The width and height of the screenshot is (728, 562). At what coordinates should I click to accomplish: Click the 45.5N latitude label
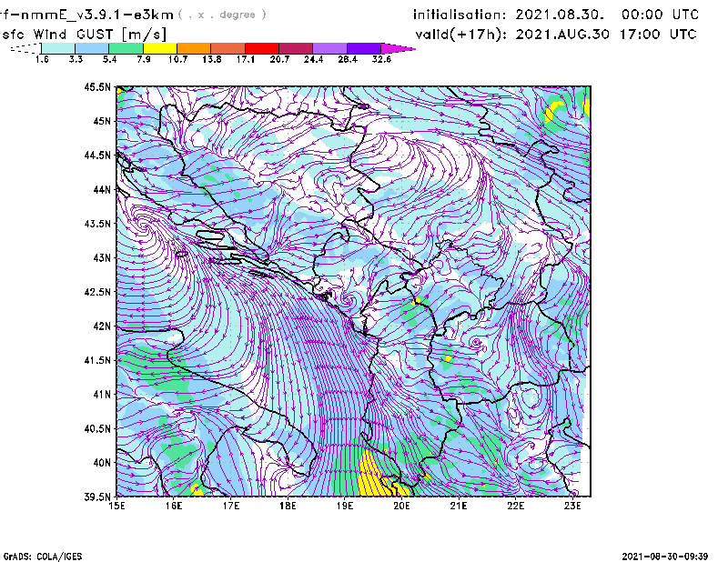click(97, 86)
